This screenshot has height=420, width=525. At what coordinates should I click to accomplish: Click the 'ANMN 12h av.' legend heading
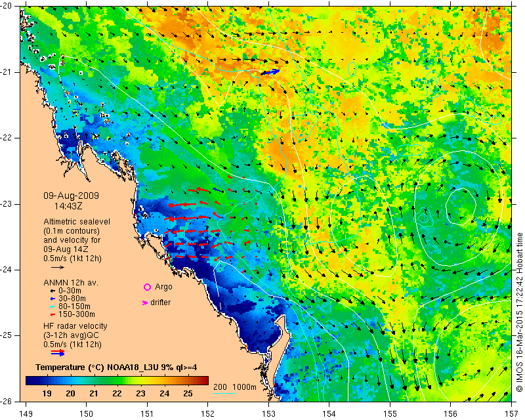(71, 283)
